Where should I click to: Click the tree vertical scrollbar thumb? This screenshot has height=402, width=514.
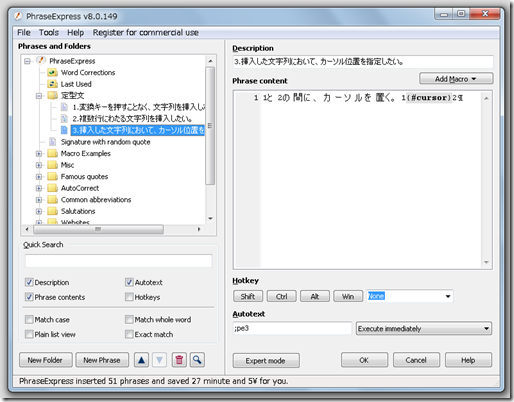pos(210,125)
